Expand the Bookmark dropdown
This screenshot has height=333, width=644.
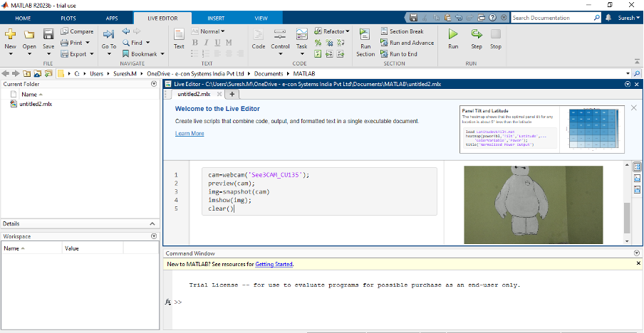pos(162,54)
